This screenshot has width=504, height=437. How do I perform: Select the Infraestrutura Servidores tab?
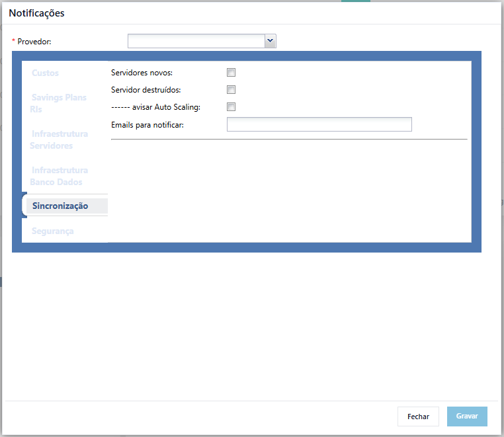[x=59, y=139]
